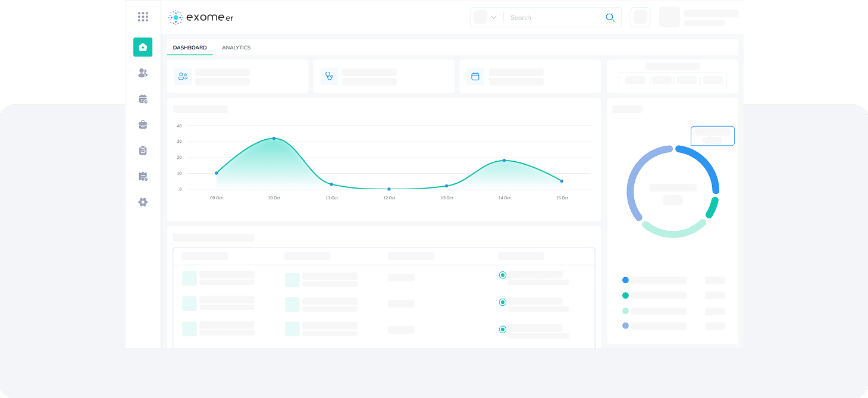This screenshot has height=398, width=868.
Task: Open the clipboard reports sidebar icon
Action: coord(143,151)
